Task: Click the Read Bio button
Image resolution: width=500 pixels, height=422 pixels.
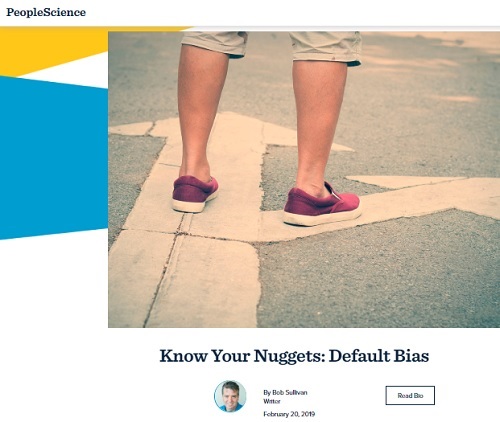Action: (x=410, y=395)
